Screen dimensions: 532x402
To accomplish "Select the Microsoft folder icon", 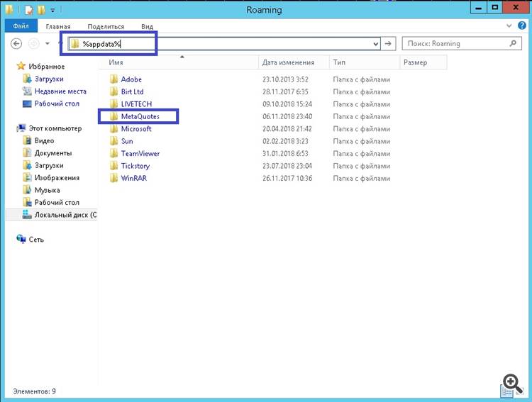I will coord(113,128).
